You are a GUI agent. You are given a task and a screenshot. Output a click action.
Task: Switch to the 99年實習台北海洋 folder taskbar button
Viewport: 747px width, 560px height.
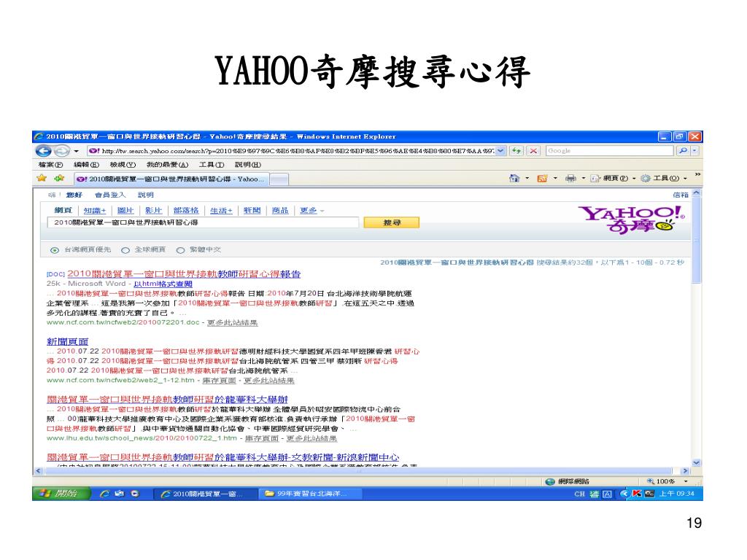coord(311,494)
